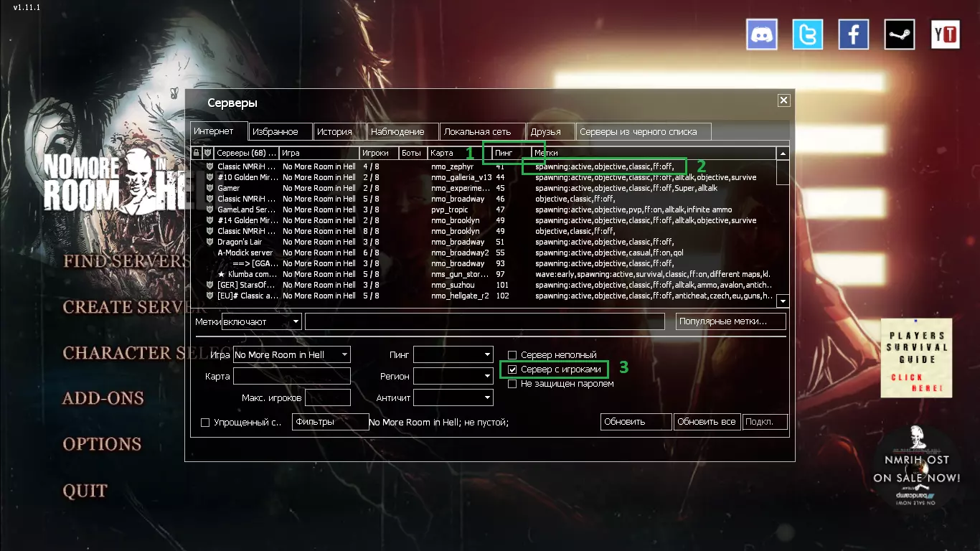Open the YouTube icon link
The width and height of the screenshot is (980, 551).
[946, 34]
